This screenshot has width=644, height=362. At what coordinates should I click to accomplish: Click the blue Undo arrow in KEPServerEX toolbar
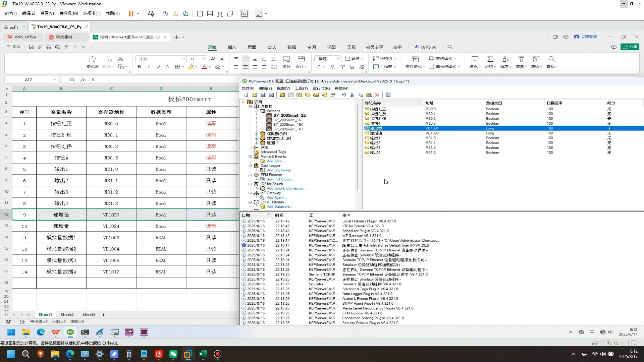(344, 95)
